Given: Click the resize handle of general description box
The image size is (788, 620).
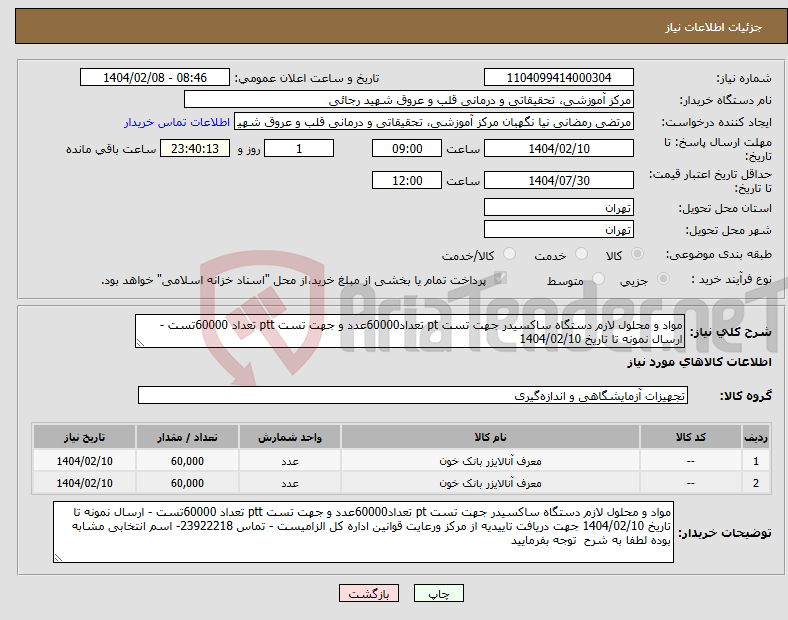Looking at the screenshot, I should tap(140, 343).
